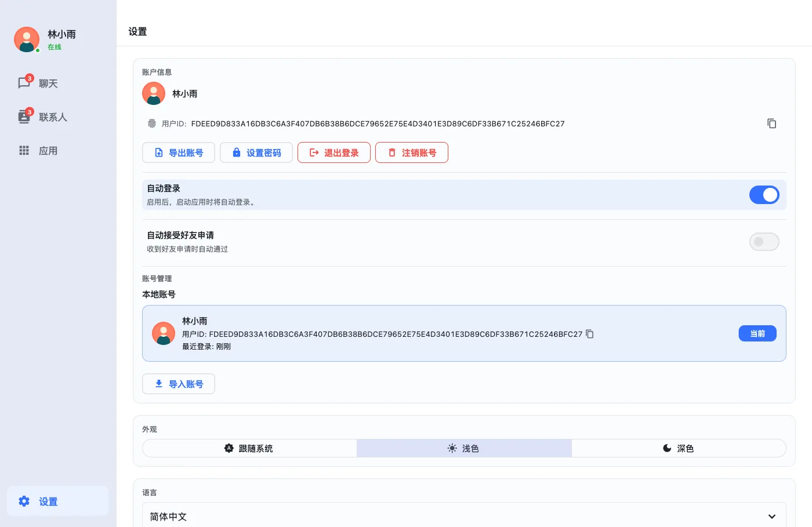The width and height of the screenshot is (812, 527).
Task: Click 退出登录 button
Action: [334, 152]
